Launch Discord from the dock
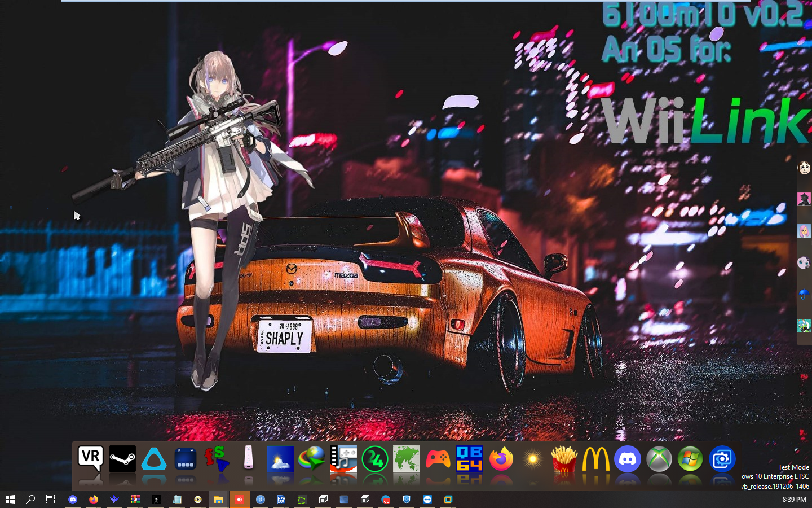812x508 pixels. click(x=628, y=459)
